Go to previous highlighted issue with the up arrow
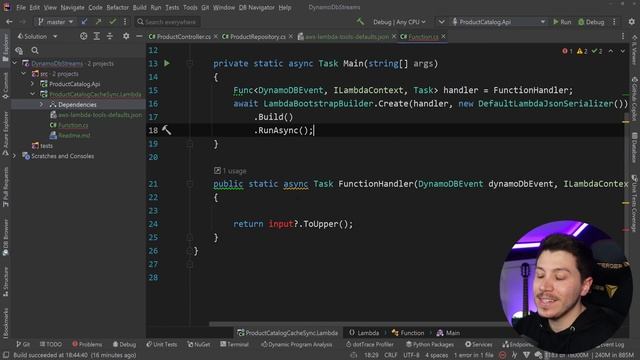Viewport: 640px width, 360px height. (x=611, y=51)
